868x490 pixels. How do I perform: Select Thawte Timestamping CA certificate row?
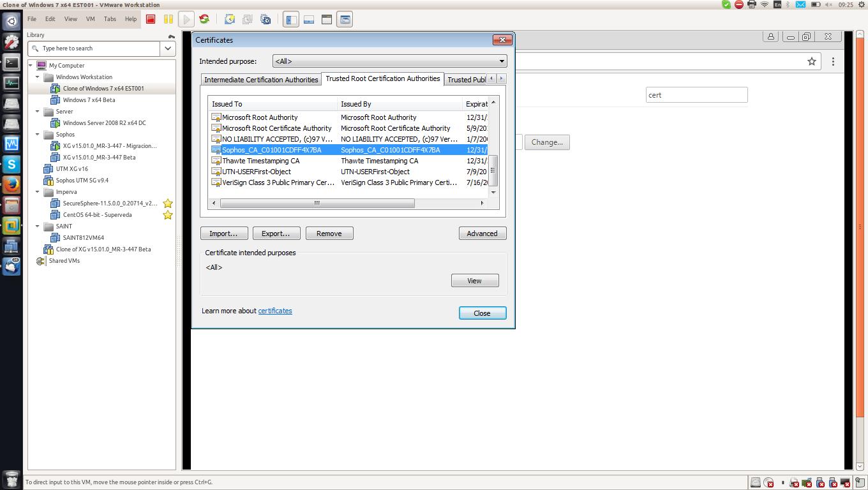tap(348, 161)
